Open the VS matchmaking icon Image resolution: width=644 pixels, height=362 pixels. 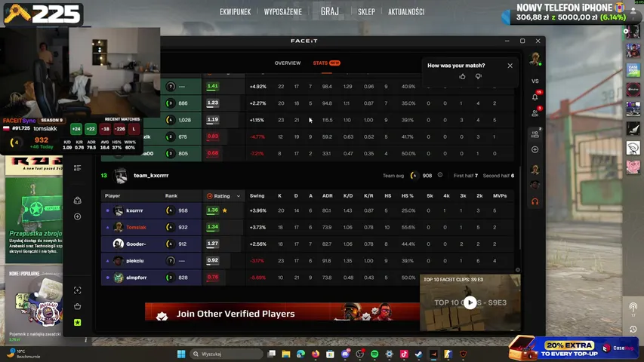[x=535, y=81]
